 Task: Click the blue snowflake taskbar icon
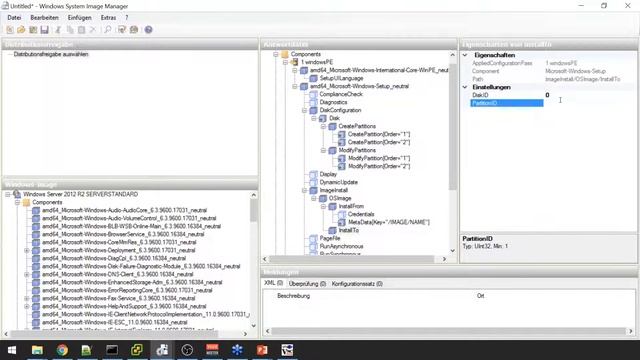[x=237, y=350]
